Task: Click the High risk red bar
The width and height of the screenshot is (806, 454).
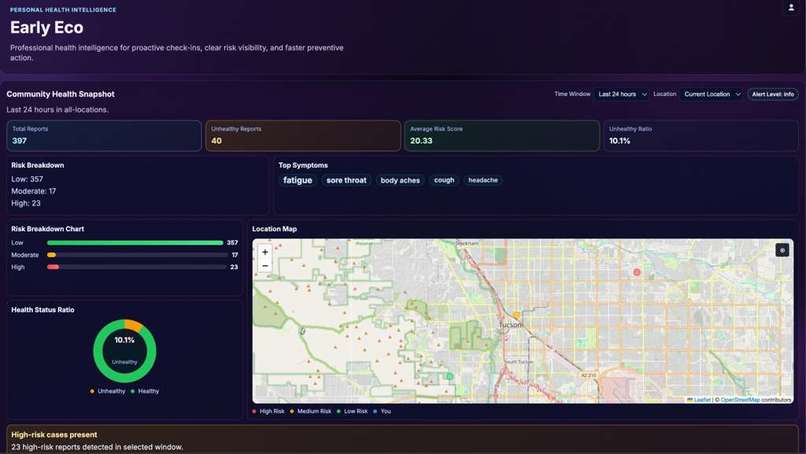Action: (x=53, y=267)
